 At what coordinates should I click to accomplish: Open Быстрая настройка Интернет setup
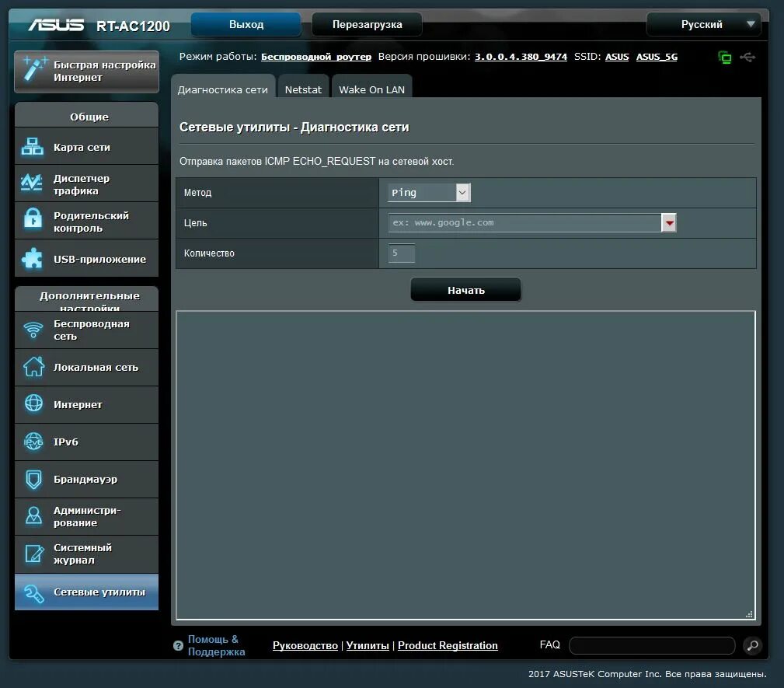click(86, 72)
